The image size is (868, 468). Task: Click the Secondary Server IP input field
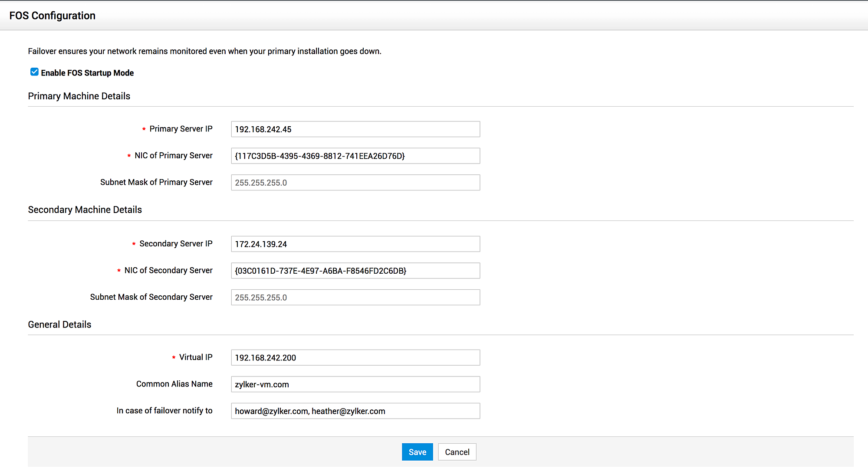coord(355,244)
